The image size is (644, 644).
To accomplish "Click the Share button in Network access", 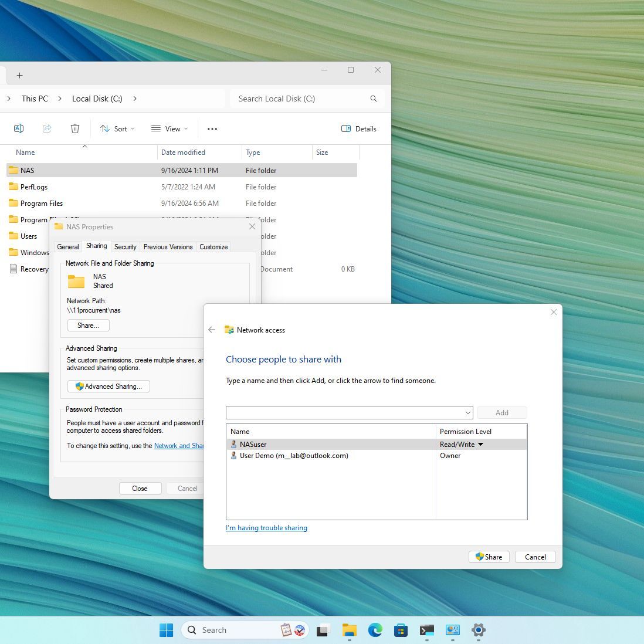I will (x=489, y=557).
